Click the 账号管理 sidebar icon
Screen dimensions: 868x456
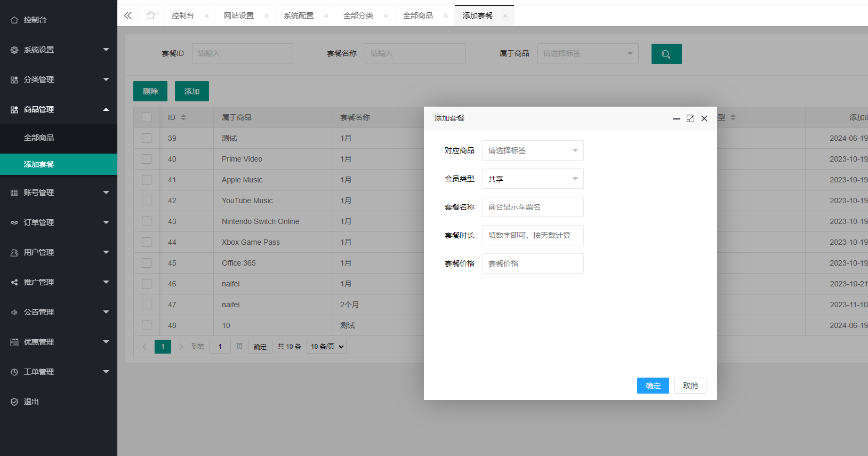coord(14,193)
